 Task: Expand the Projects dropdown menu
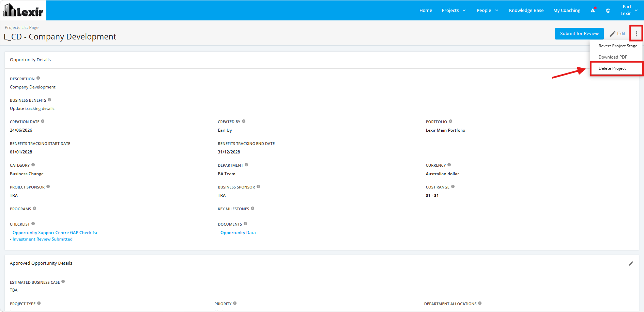pos(454,11)
